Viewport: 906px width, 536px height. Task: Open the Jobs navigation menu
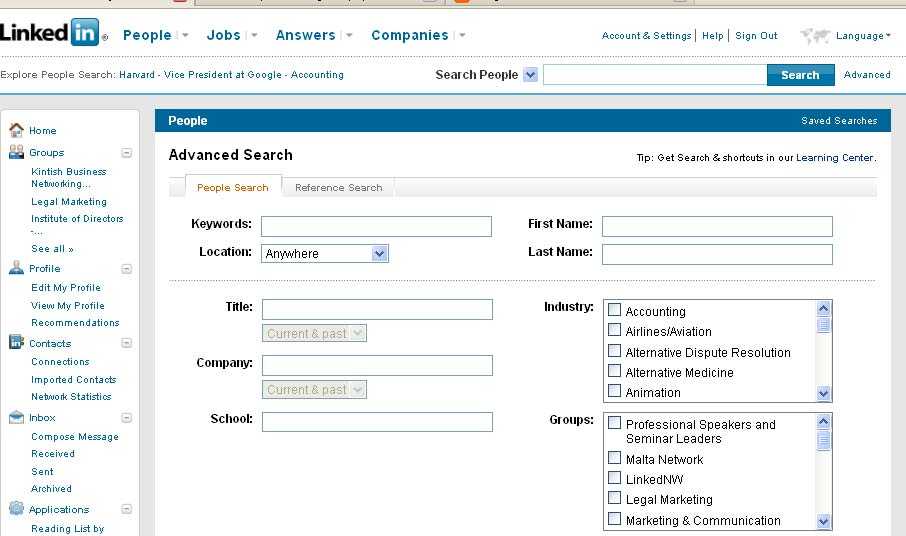tap(224, 35)
